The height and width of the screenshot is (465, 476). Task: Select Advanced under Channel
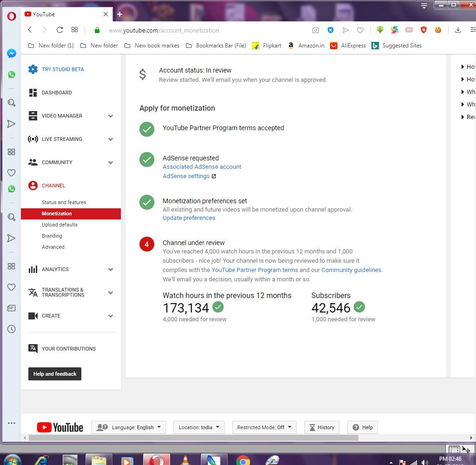click(x=53, y=247)
